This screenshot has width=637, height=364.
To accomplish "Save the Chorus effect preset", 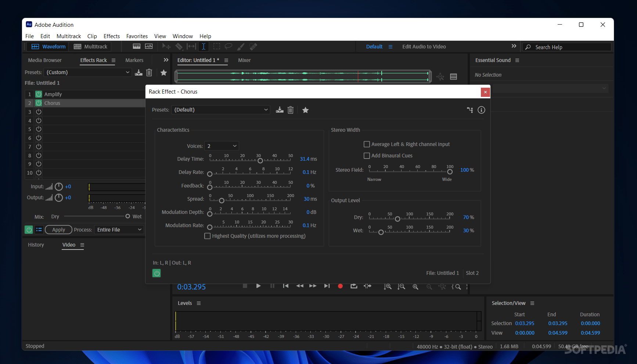I will coord(280,110).
